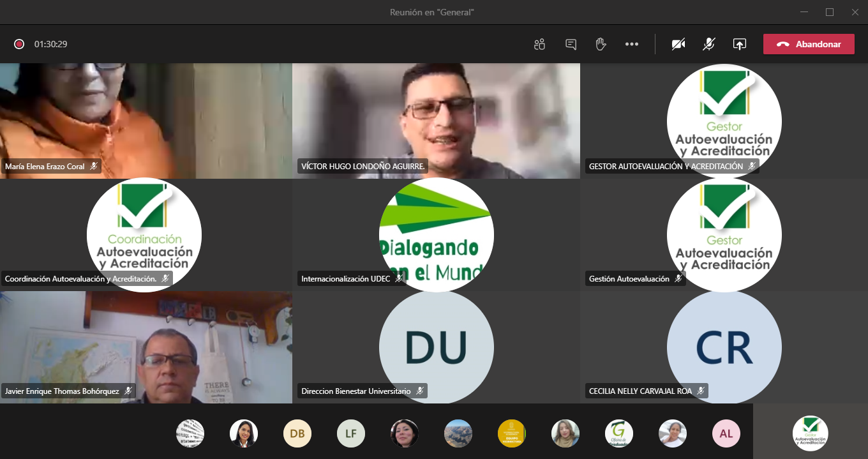
Task: Click muted mic icon beside CECILIA NELLY CARVAJAL ROA
Action: [x=701, y=391]
